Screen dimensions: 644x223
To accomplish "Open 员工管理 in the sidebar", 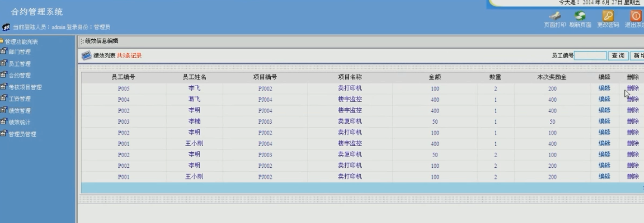I will pyautogui.click(x=20, y=64).
